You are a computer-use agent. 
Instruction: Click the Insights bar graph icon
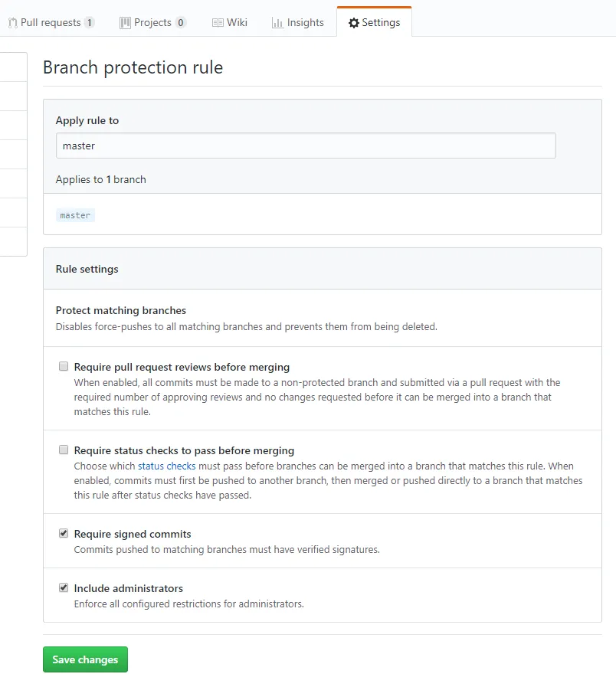pyautogui.click(x=277, y=23)
